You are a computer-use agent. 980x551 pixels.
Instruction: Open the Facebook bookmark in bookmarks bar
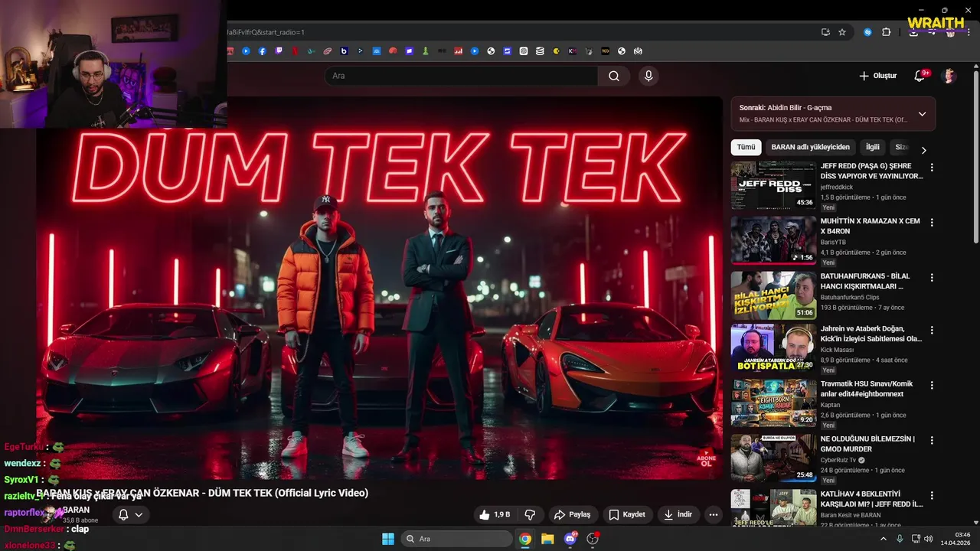[x=263, y=51]
